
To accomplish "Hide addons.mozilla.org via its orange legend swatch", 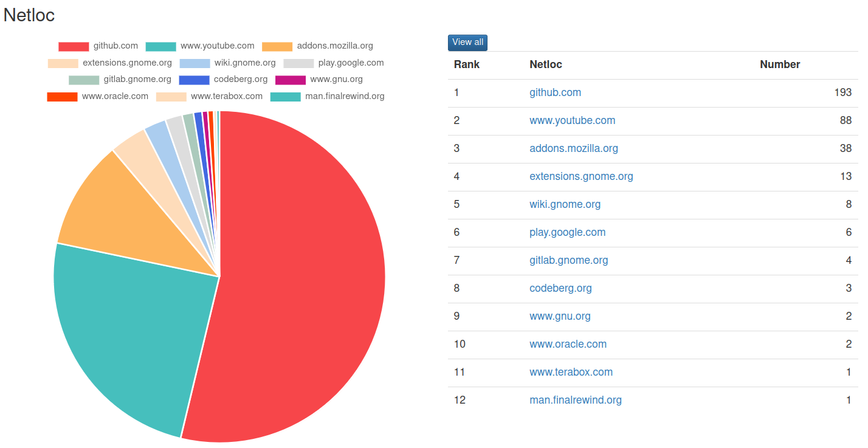I will (277, 46).
